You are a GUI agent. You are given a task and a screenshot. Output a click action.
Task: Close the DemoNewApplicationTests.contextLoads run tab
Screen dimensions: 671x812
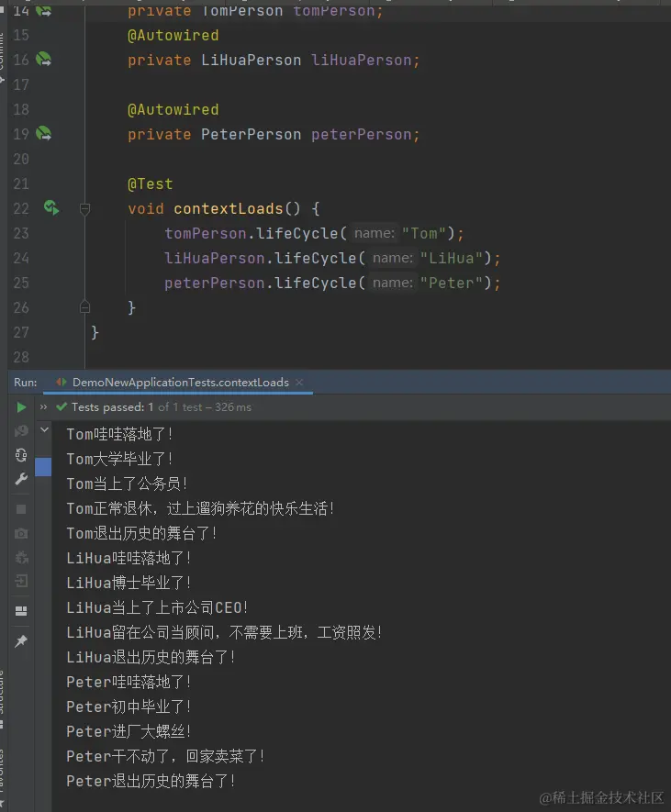[x=299, y=383]
